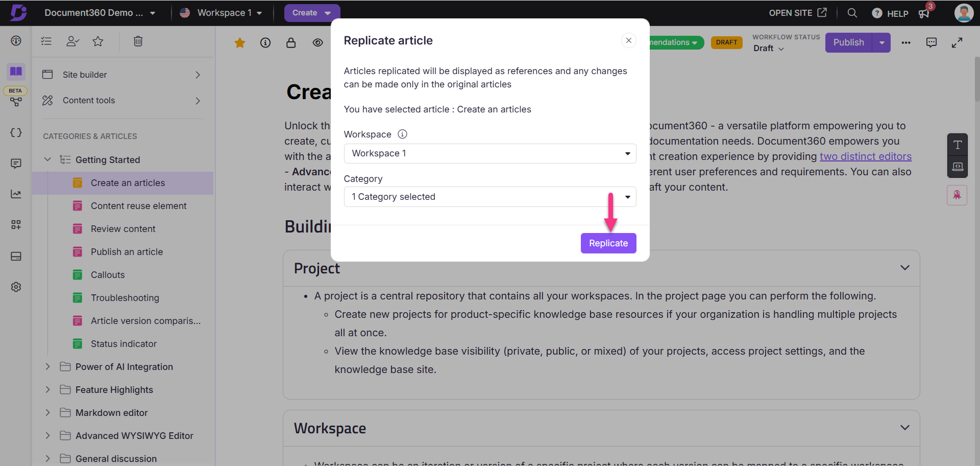The image size is (980, 466).
Task: Open the settings gear icon
Action: point(16,287)
